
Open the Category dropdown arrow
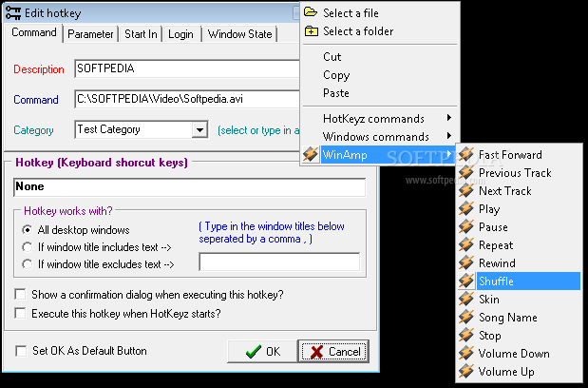click(x=199, y=130)
